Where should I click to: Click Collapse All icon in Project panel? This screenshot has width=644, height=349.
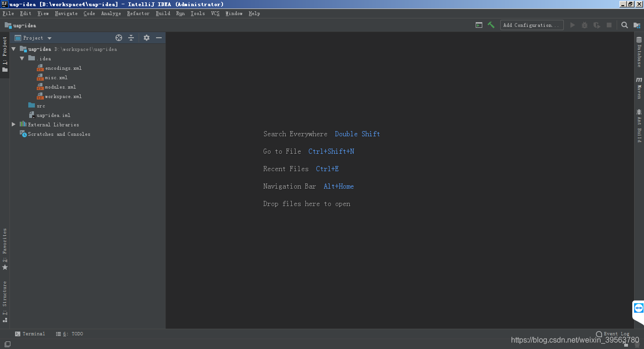click(x=131, y=38)
